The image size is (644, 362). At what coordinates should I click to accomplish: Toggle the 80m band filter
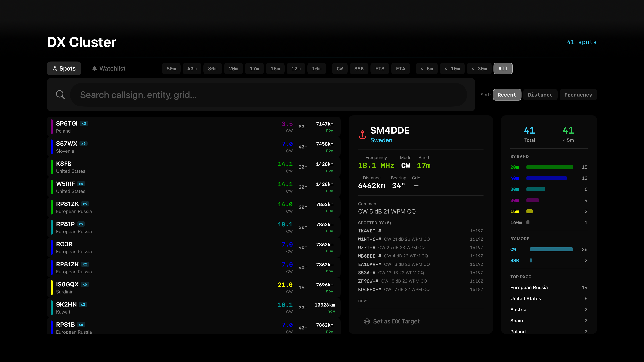pos(171,69)
